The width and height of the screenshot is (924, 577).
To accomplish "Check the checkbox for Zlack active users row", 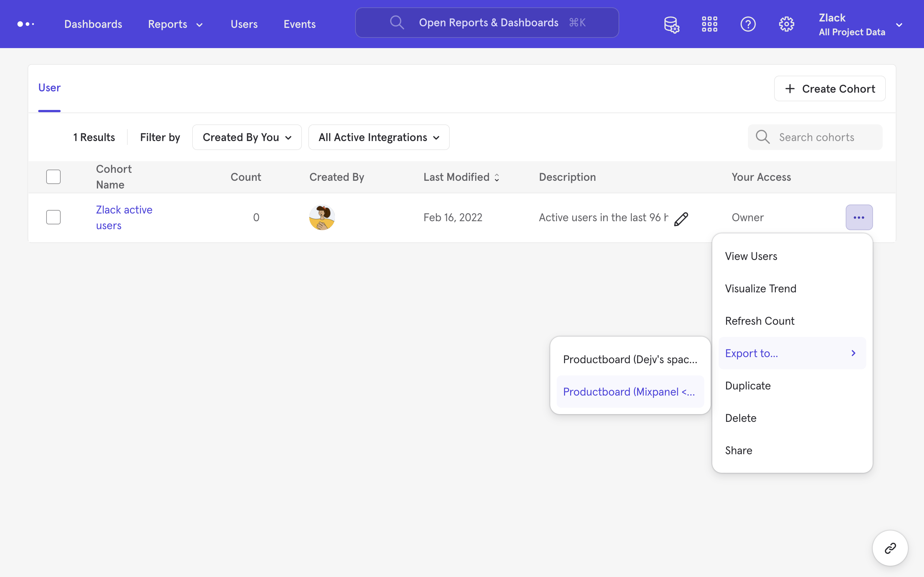I will (53, 217).
